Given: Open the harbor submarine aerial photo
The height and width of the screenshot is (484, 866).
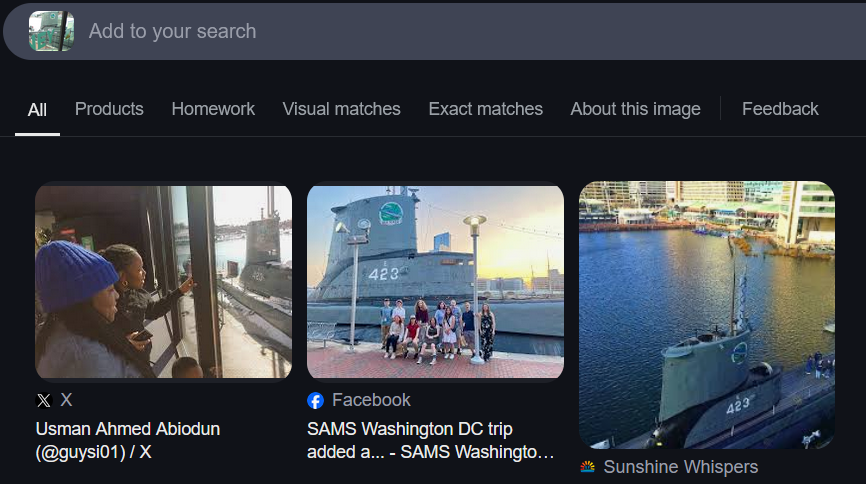Looking at the screenshot, I should coord(706,314).
